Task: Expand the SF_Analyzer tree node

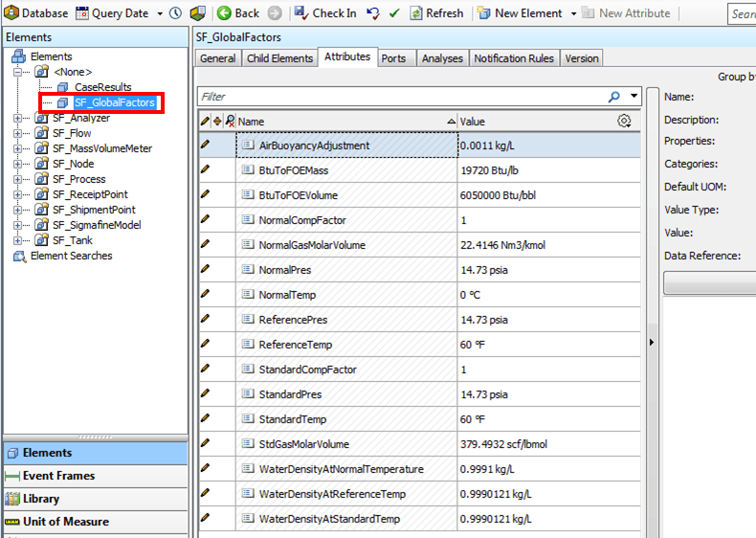Action: point(18,118)
